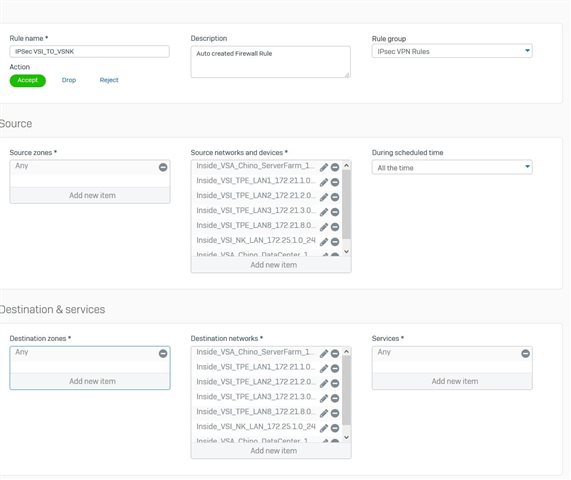Open the Rule group dropdown
Image resolution: width=571 pixels, height=480 pixels.
452,51
